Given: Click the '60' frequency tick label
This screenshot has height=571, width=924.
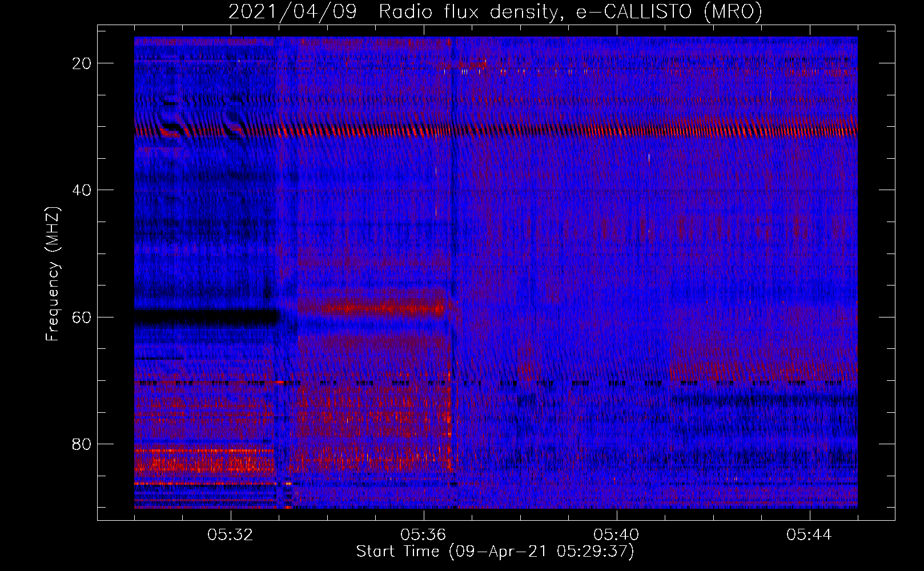Looking at the screenshot, I should pos(82,317).
